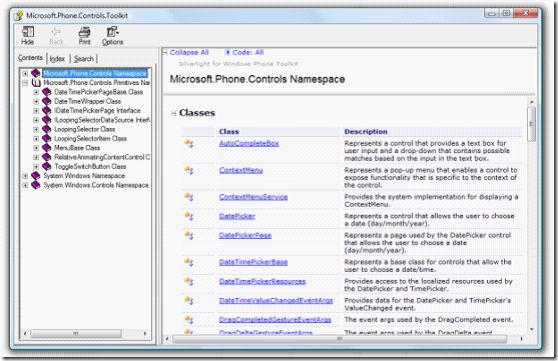Click the book icon beside MenuBase Class
This screenshot has width=558, height=361.
click(x=47, y=147)
